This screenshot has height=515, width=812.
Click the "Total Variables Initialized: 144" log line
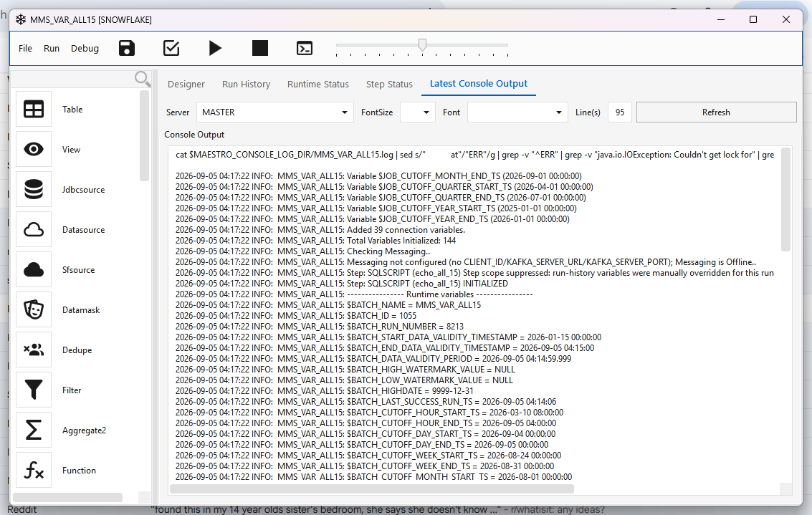[x=315, y=241]
